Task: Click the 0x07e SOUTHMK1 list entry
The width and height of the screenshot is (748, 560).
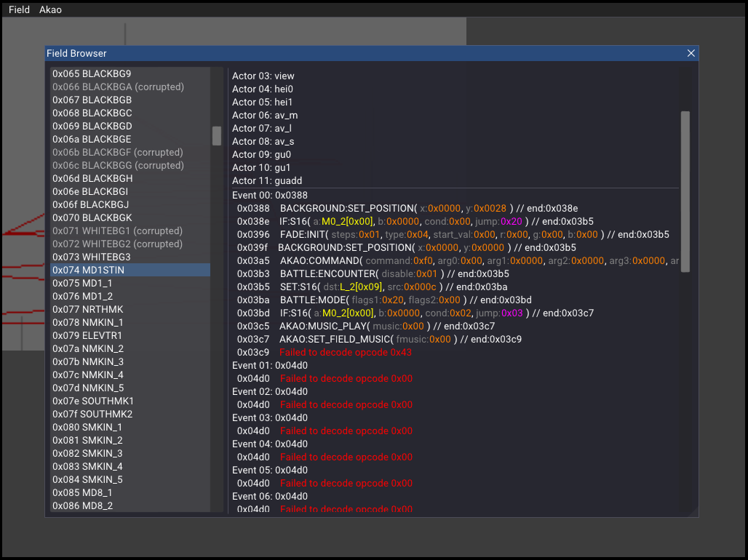Action: click(x=92, y=401)
